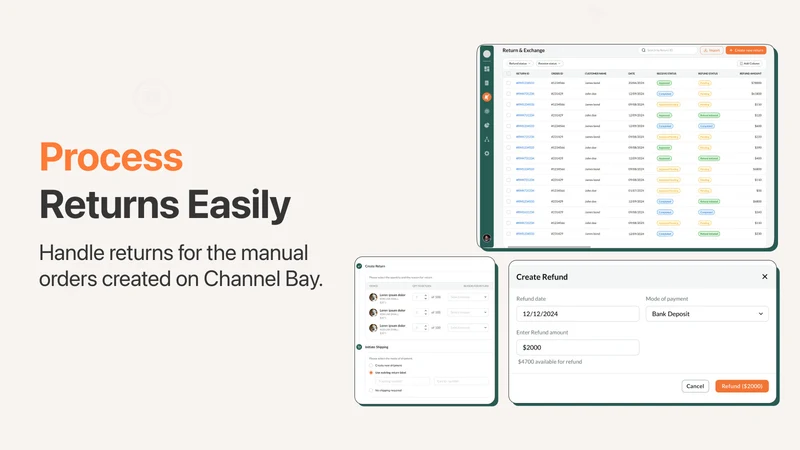Open reason dropdown for third return item
The height and width of the screenshot is (450, 800).
(468, 328)
